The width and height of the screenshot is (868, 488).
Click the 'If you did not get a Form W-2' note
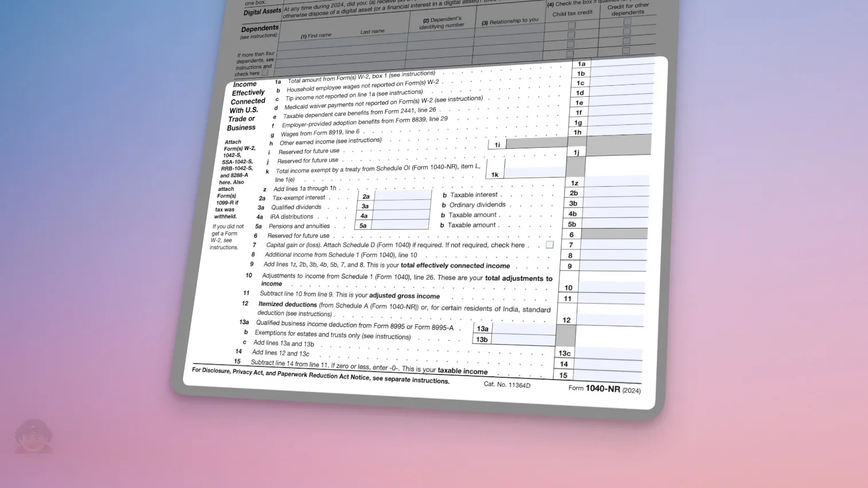[226, 237]
